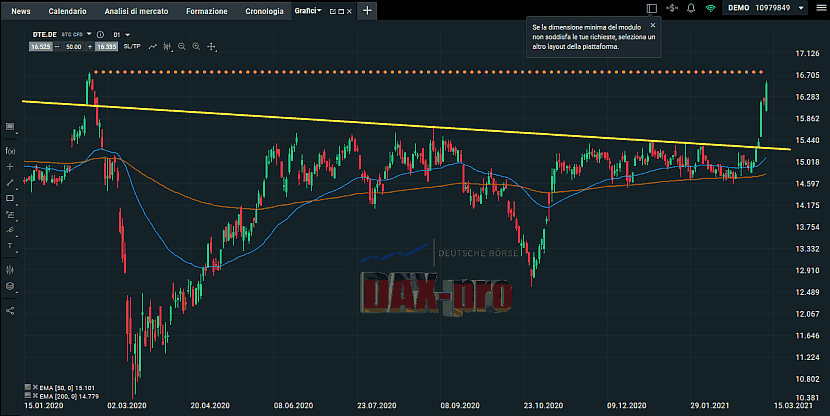Open the chart templates icon in the left sidebar

pos(10,126)
